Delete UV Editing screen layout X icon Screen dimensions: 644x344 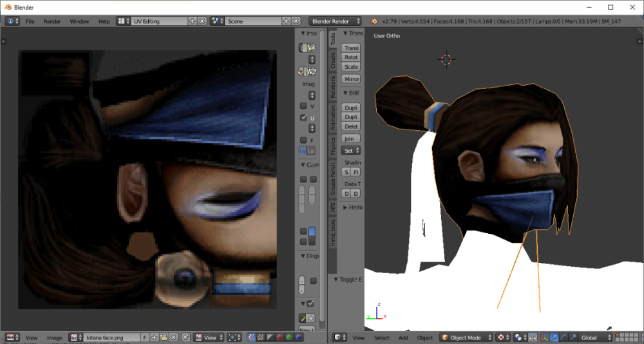pyautogui.click(x=202, y=21)
